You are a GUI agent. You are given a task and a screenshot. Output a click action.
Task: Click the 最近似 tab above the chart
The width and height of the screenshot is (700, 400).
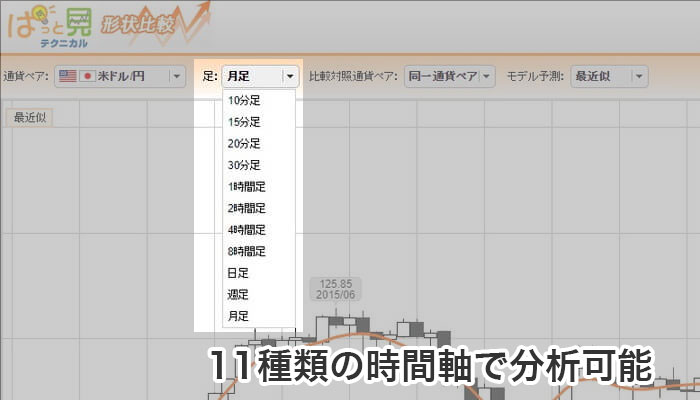[x=29, y=117]
